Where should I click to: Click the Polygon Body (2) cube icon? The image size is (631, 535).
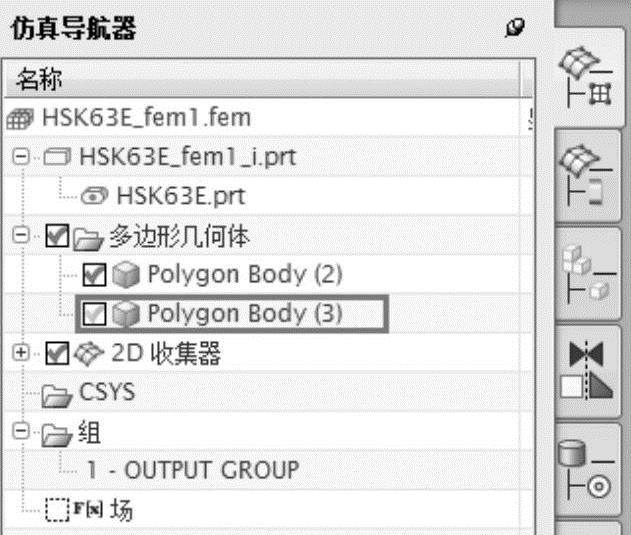click(x=125, y=274)
